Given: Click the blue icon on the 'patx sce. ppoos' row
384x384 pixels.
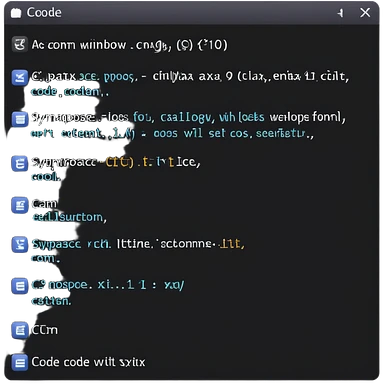Looking at the screenshot, I should tap(20, 78).
